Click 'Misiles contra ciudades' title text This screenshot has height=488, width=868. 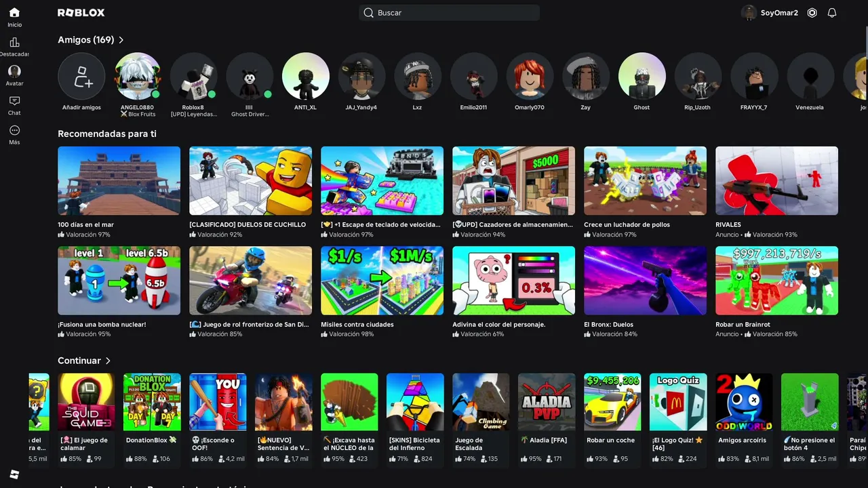coord(357,325)
